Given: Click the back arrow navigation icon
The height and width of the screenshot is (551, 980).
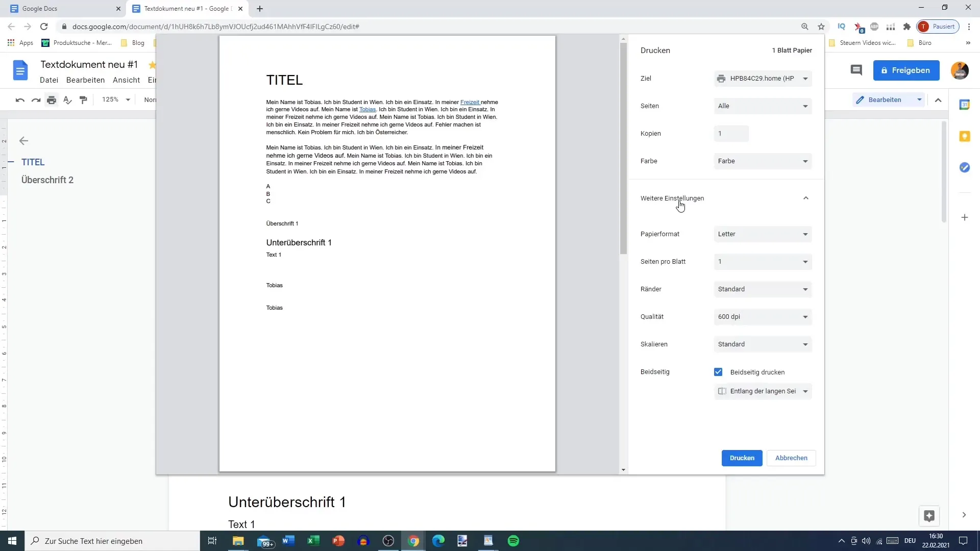Looking at the screenshot, I should coord(23,140).
